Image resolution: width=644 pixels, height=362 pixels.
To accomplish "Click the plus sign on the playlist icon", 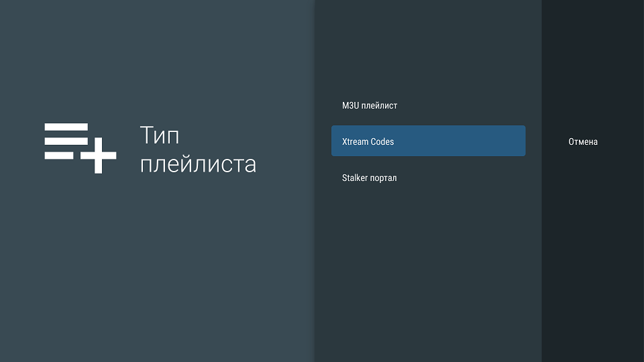I will click(98, 156).
